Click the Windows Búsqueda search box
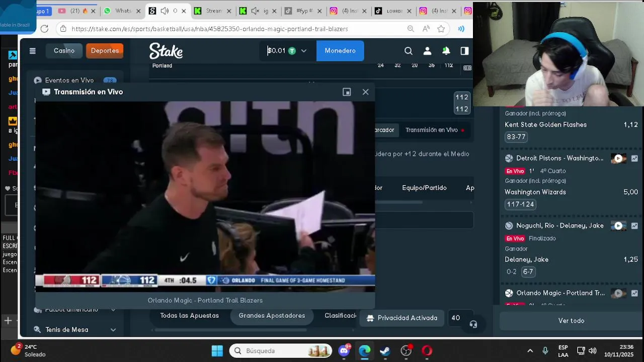This screenshot has height=362, width=644. (x=281, y=351)
